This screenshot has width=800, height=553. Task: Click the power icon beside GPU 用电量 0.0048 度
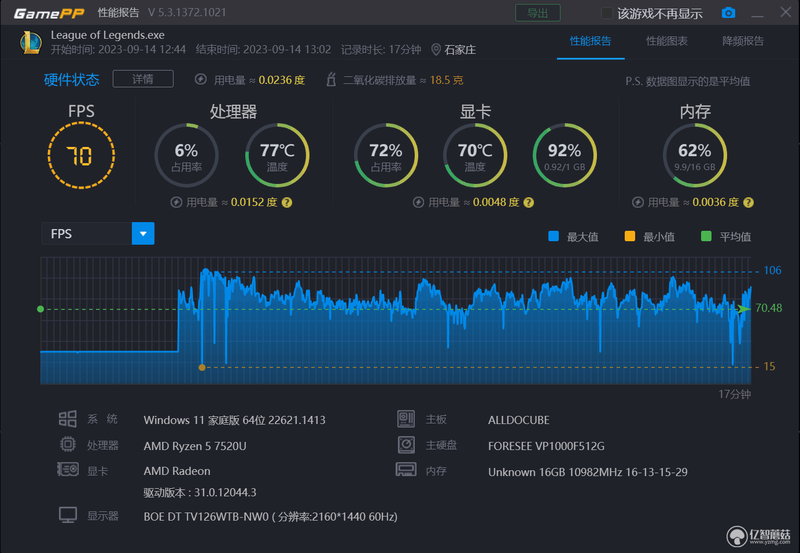[x=418, y=203]
